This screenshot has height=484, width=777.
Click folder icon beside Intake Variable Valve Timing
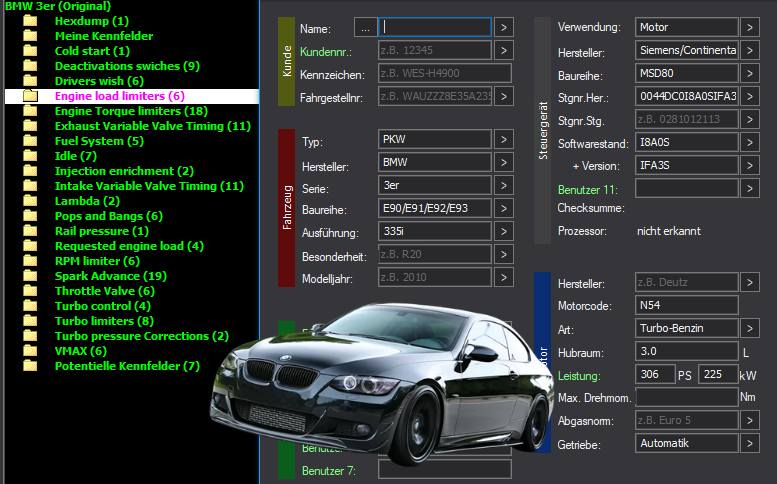30,186
